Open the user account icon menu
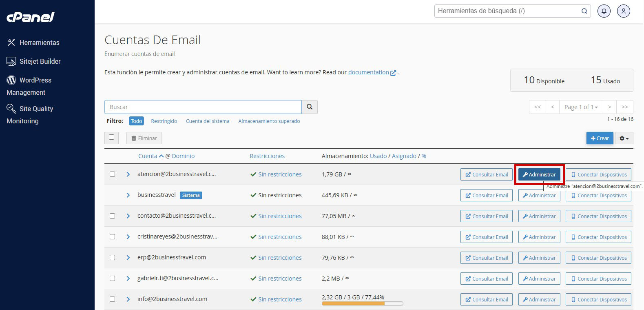This screenshot has height=310, width=644. 623,11
